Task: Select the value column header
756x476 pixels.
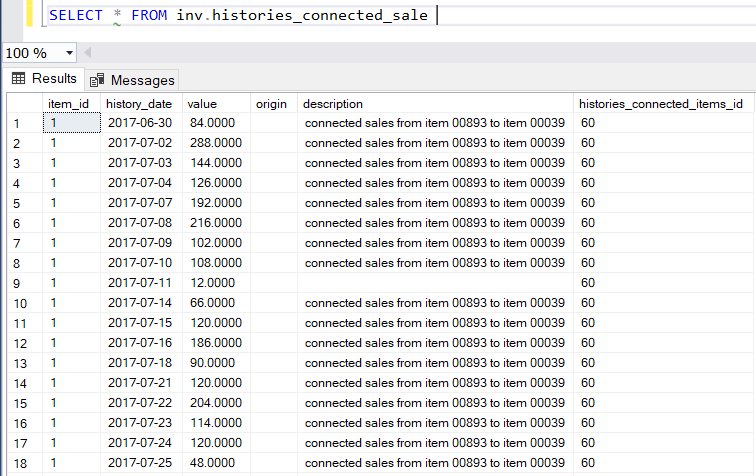Action: tap(216, 104)
